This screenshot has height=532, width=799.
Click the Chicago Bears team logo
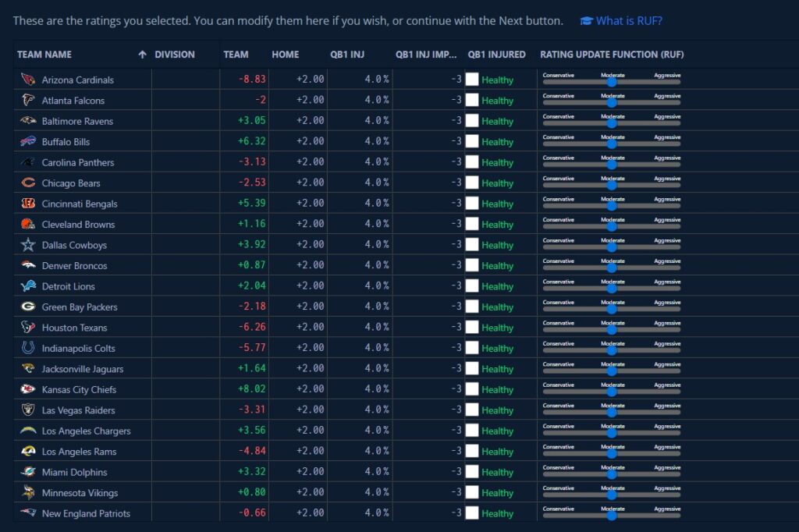(28, 183)
